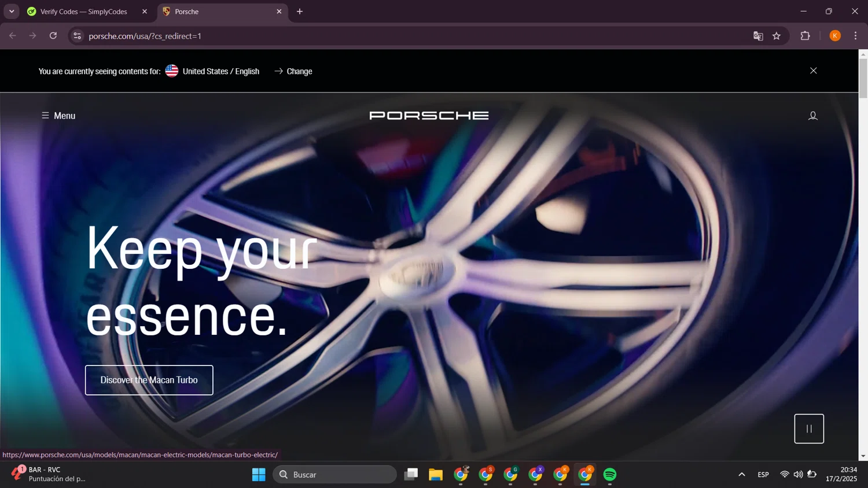The width and height of the screenshot is (868, 488).
Task: Expand the tab search dropdown
Action: tap(12, 12)
